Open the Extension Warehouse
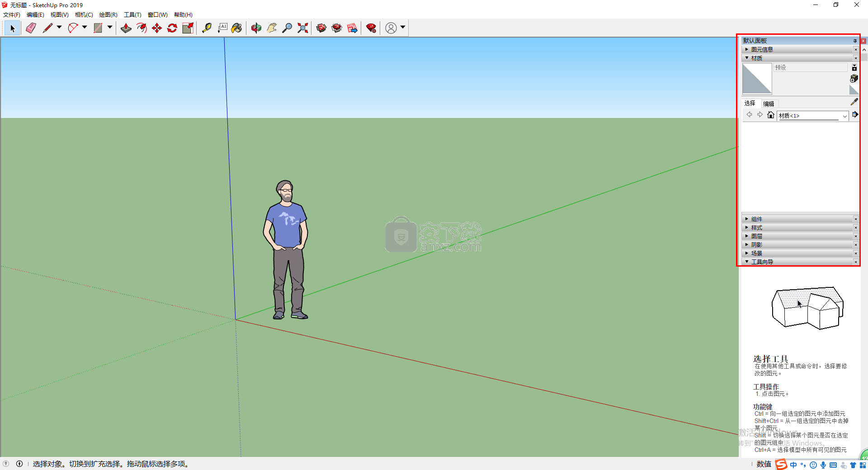This screenshot has width=868, height=470. click(337, 28)
